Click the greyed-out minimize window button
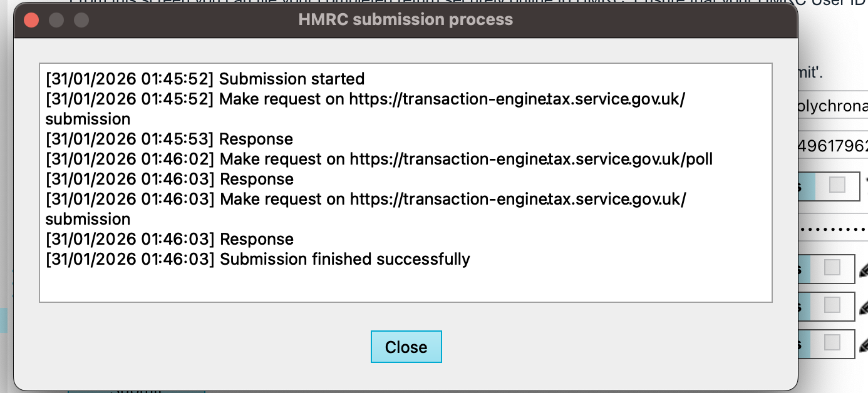This screenshot has height=393, width=868. (56, 20)
